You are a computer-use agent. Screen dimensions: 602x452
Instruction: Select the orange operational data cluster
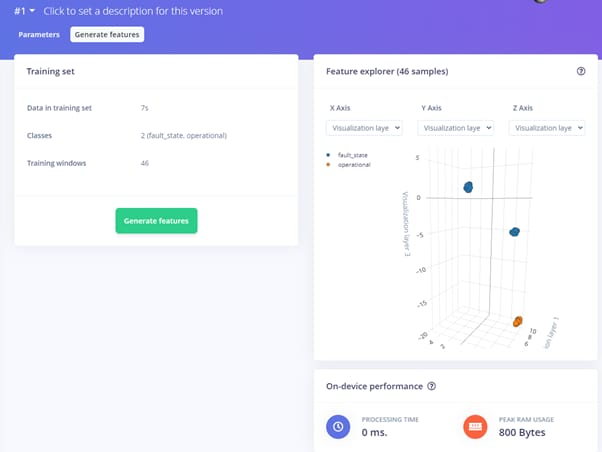pos(518,321)
